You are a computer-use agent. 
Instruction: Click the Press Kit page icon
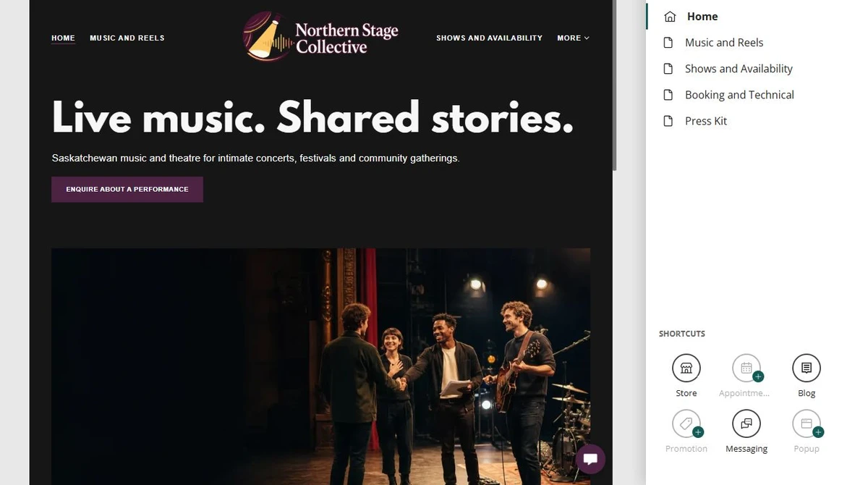(x=669, y=121)
